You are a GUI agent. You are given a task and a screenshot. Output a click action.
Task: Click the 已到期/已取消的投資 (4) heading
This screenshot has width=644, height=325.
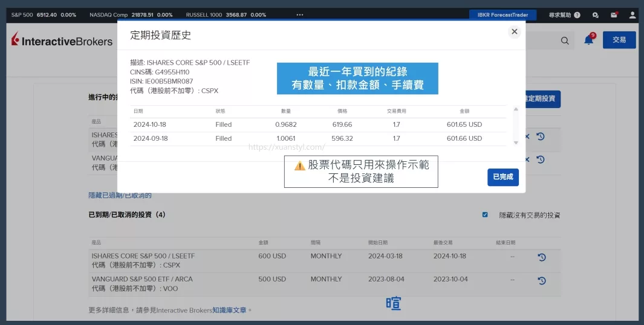click(x=127, y=214)
